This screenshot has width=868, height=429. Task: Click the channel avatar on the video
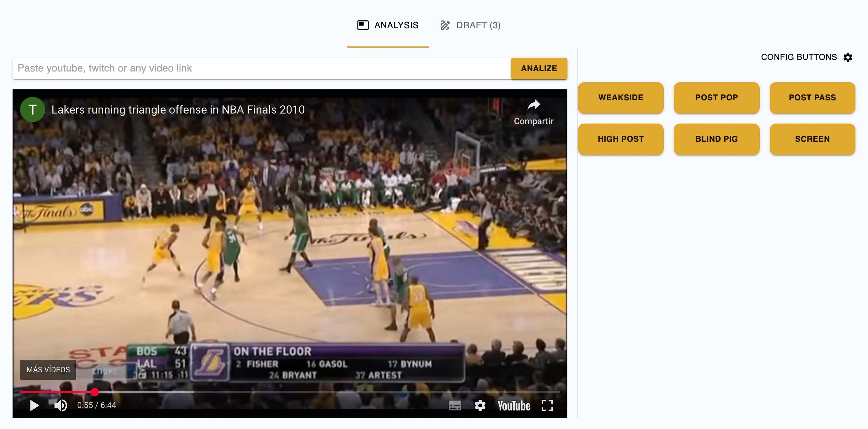point(33,109)
